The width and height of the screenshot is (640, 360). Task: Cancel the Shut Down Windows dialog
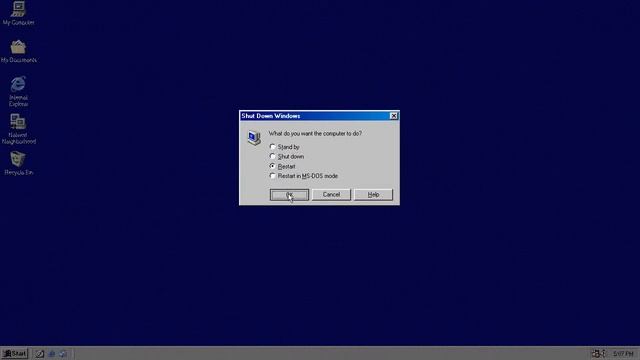331,195
